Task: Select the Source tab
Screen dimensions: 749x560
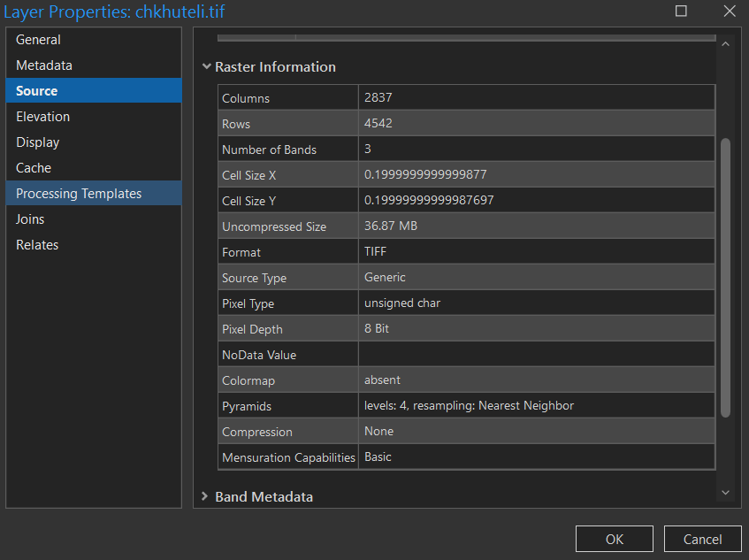Action: click(37, 91)
